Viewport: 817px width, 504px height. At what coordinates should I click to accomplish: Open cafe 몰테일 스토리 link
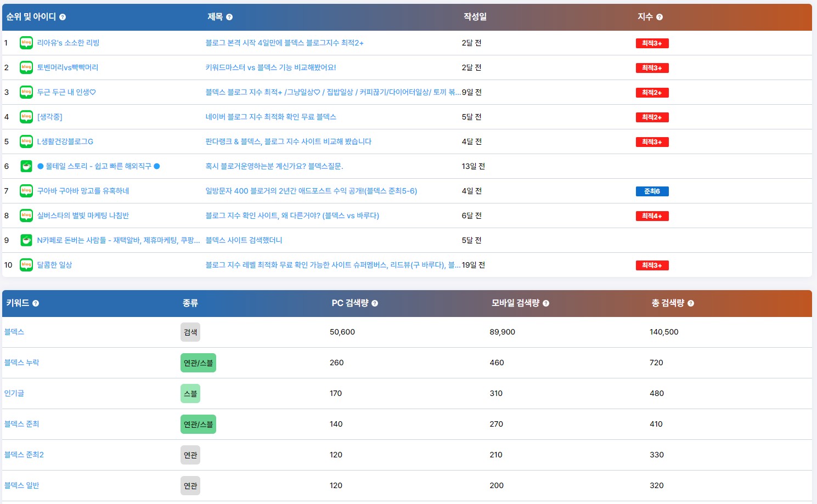99,166
